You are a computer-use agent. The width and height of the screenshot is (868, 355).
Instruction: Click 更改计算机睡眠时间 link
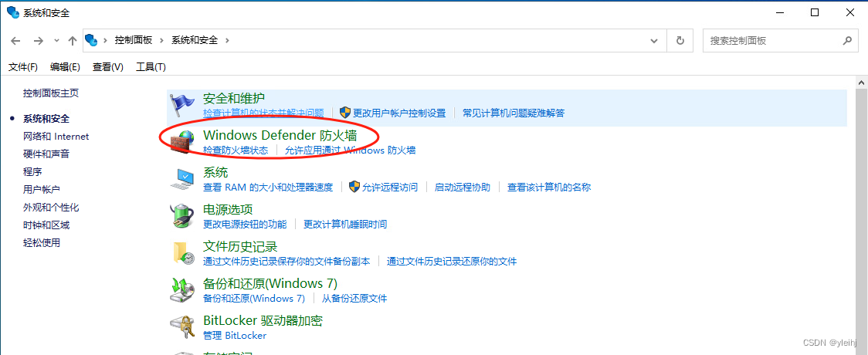tap(345, 224)
